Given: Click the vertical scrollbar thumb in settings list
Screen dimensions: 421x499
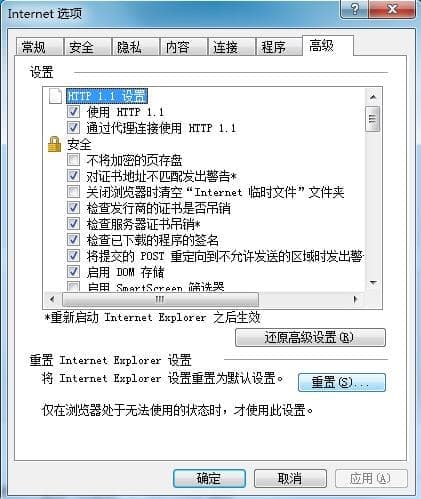Looking at the screenshot, I should [373, 119].
